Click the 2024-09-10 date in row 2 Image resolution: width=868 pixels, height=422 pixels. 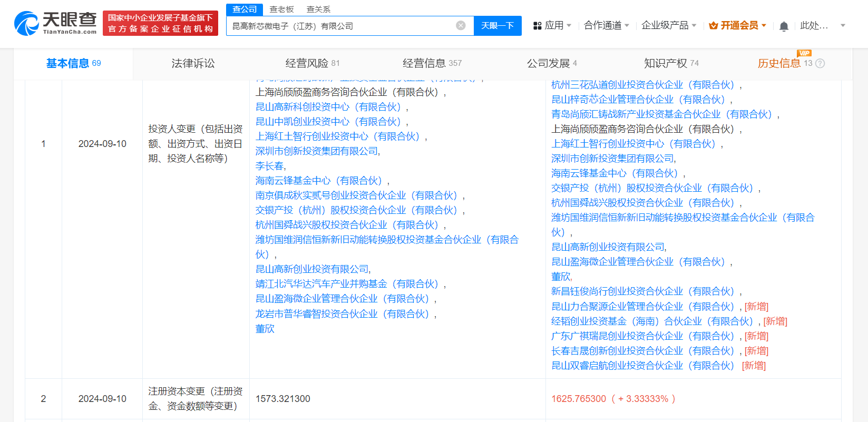pos(102,399)
